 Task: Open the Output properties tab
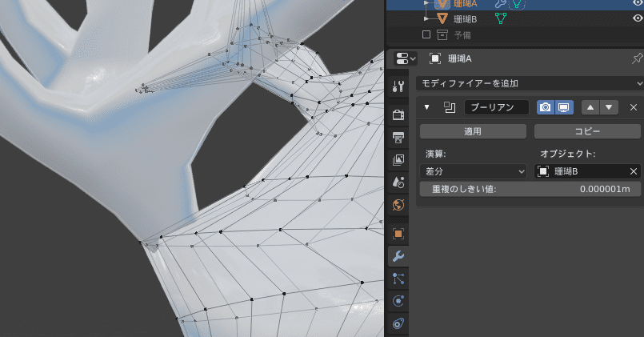[x=398, y=137]
